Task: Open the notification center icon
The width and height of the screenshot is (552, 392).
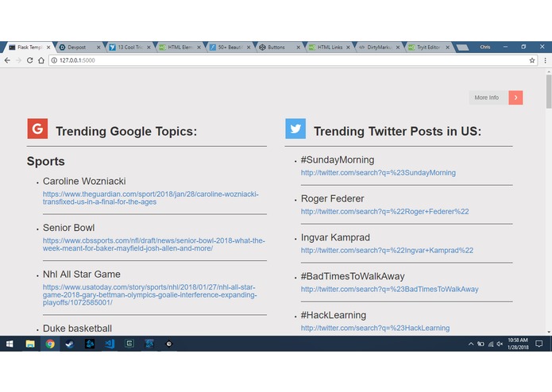Action: click(x=538, y=344)
